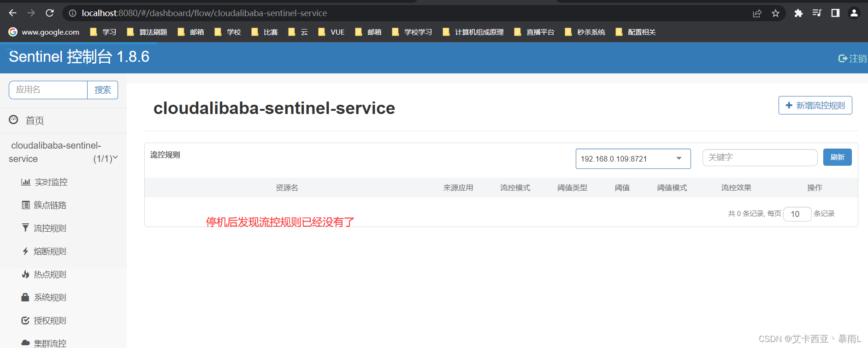Image resolution: width=868 pixels, height=348 pixels.
Task: Open the media control playlist icon
Action: 817,13
